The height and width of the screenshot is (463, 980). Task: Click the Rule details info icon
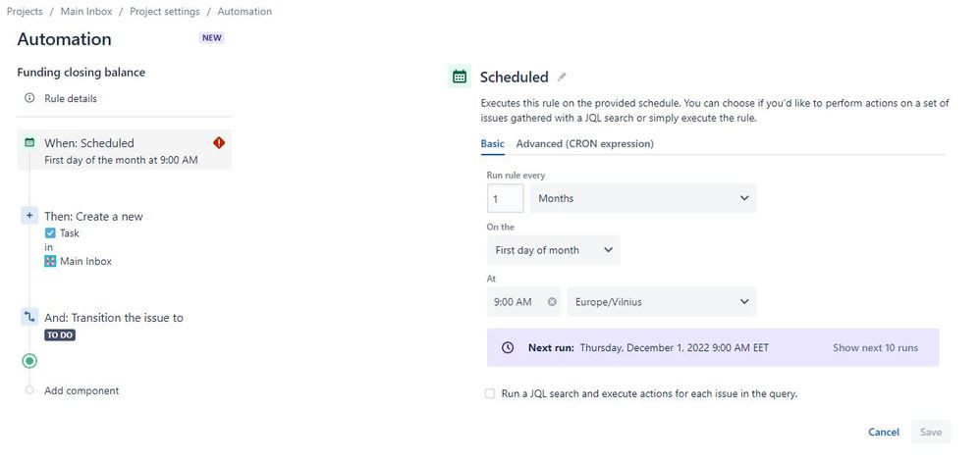pos(29,98)
